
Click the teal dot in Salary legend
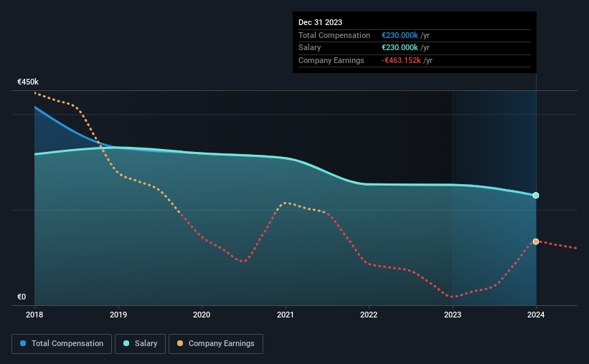click(126, 343)
